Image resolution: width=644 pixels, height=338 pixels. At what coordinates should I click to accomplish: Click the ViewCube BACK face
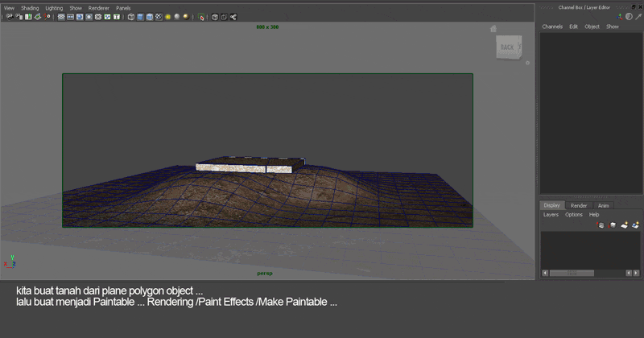[x=508, y=47]
